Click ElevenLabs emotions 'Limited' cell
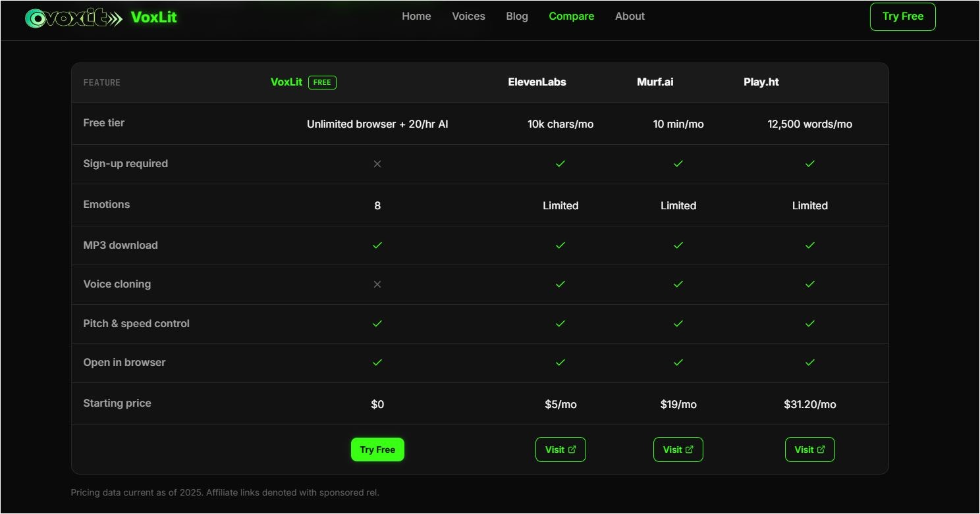 (560, 205)
